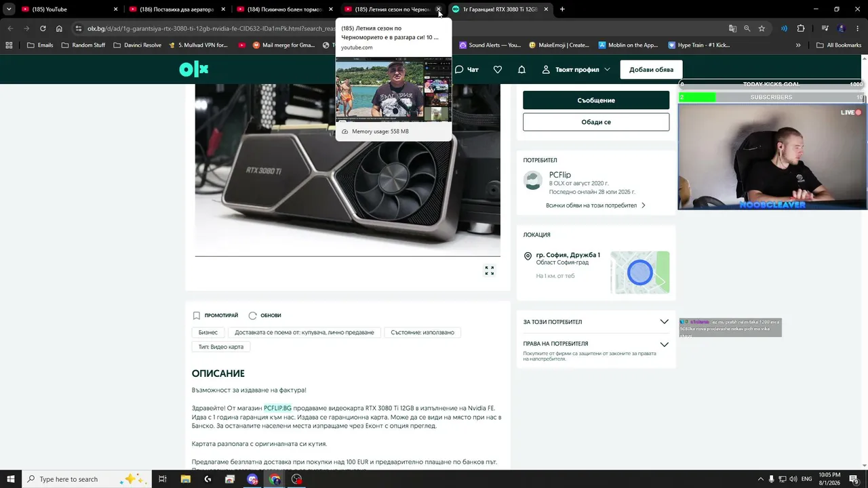
Task: Open the volume icon in system tray
Action: tap(793, 479)
